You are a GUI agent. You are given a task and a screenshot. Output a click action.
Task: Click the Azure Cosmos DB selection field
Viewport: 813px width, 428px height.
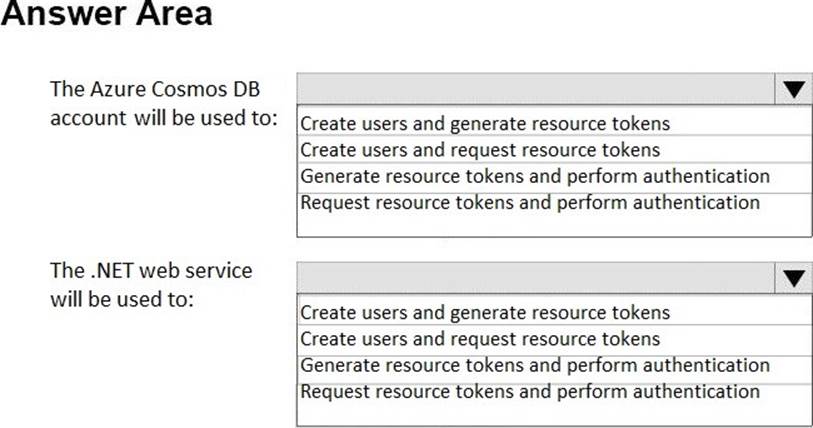(535, 89)
